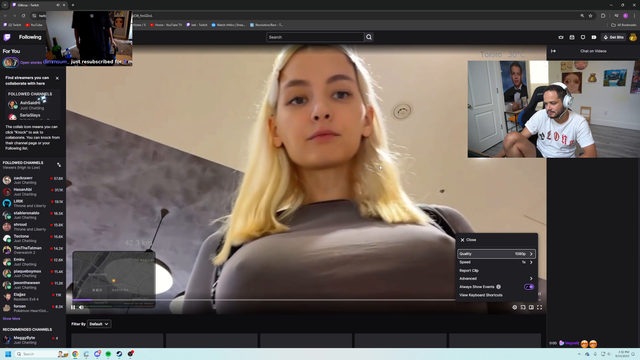Toggle Always Show Events switch
640x360 pixels.
pyautogui.click(x=529, y=287)
